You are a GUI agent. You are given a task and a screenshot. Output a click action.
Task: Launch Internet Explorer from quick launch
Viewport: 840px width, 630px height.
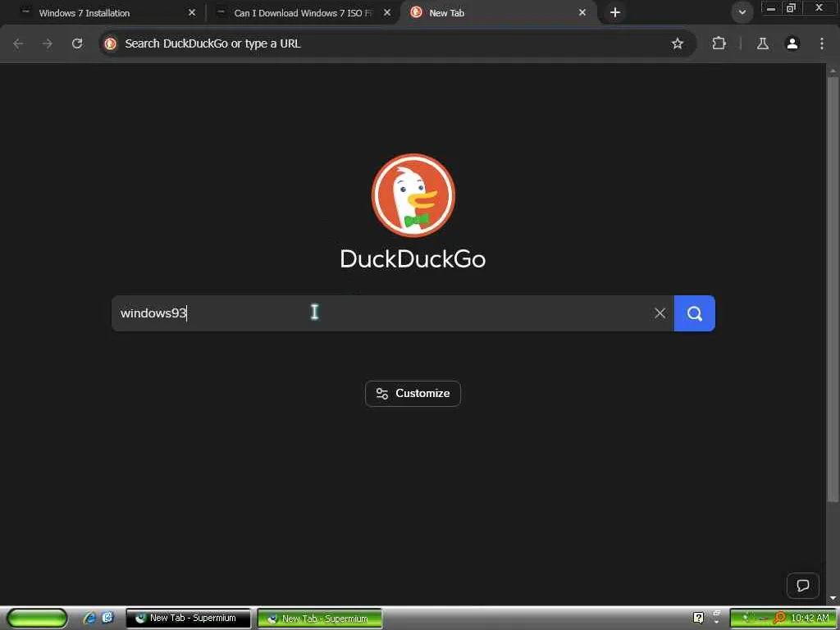point(89,618)
